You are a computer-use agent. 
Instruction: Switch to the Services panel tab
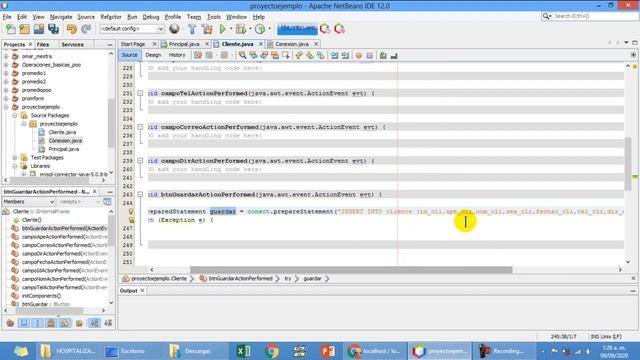click(x=73, y=44)
